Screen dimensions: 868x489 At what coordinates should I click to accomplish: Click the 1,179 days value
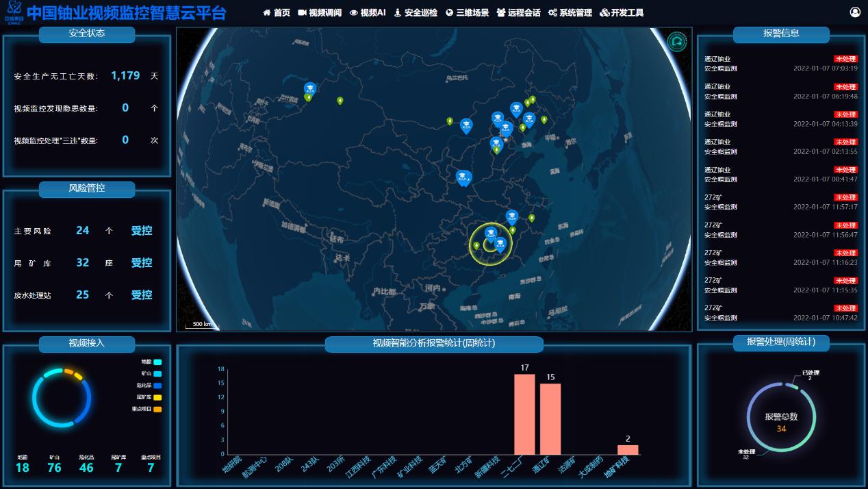(125, 75)
